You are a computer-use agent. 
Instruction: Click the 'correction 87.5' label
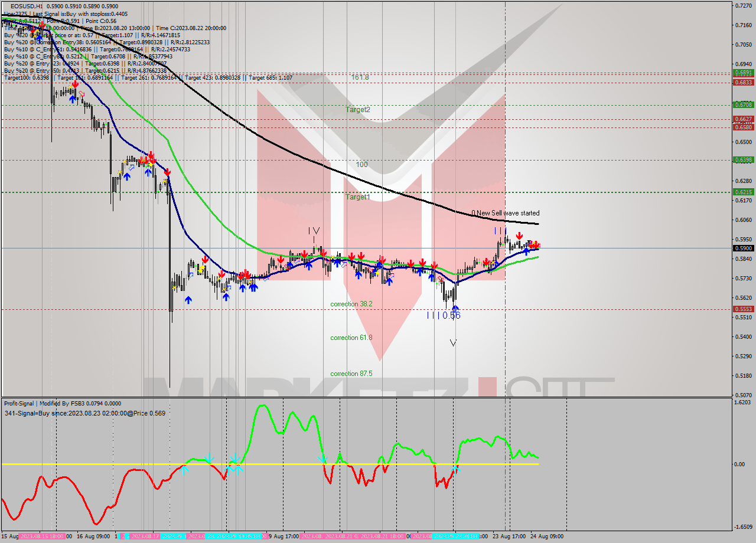351,374
